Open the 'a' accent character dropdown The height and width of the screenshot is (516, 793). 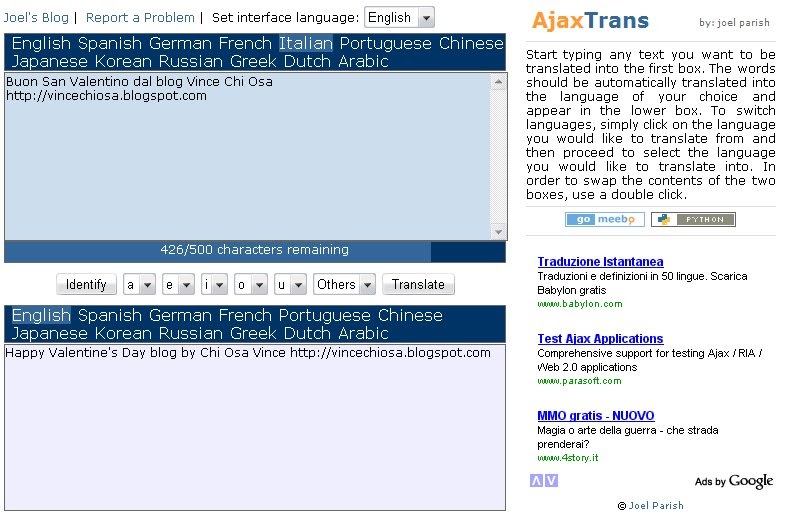coord(139,285)
